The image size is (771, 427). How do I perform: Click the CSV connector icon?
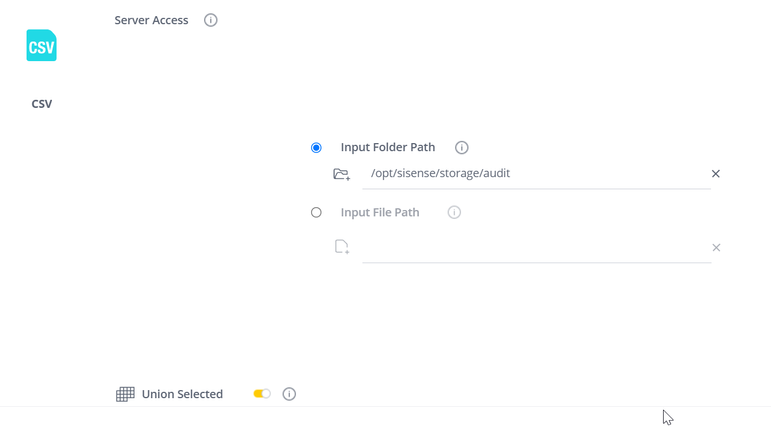point(41,46)
